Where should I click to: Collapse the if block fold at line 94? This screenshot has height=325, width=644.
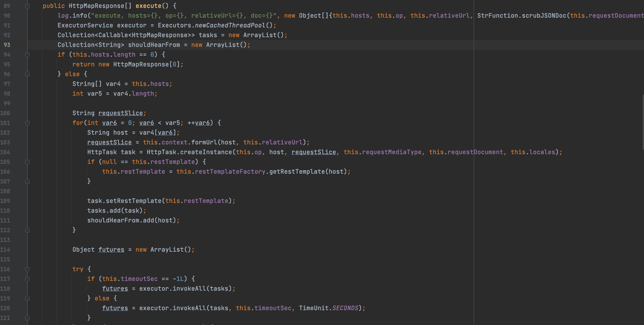(x=27, y=55)
